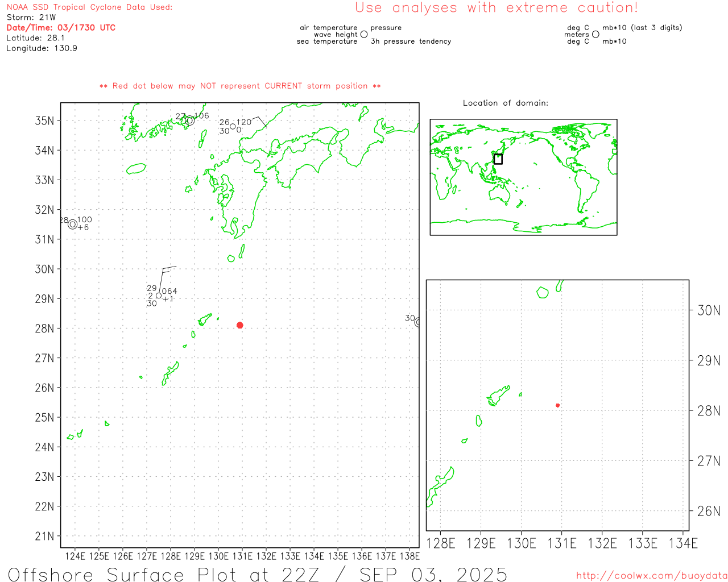The height and width of the screenshot is (582, 728).
Task: Click the 'Longitude: 130.9' value
Action: (42, 48)
